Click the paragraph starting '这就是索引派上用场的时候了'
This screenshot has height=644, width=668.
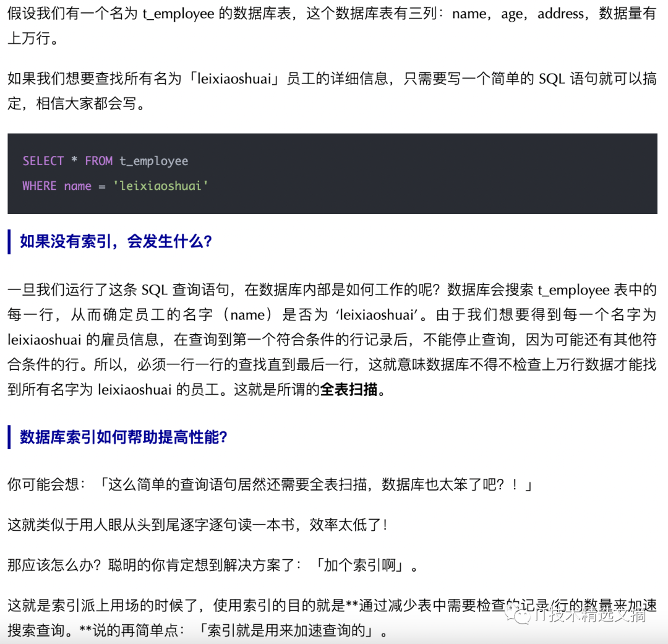[332, 617]
